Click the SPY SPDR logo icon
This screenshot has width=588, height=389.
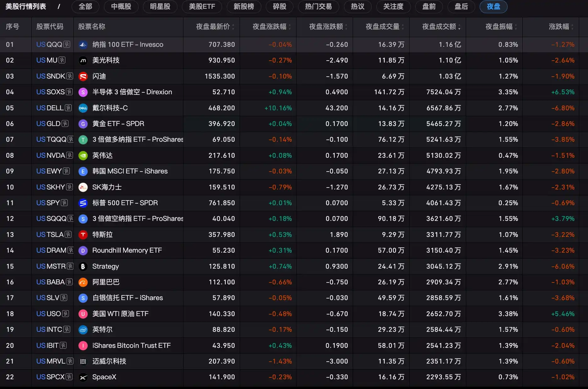[83, 203]
